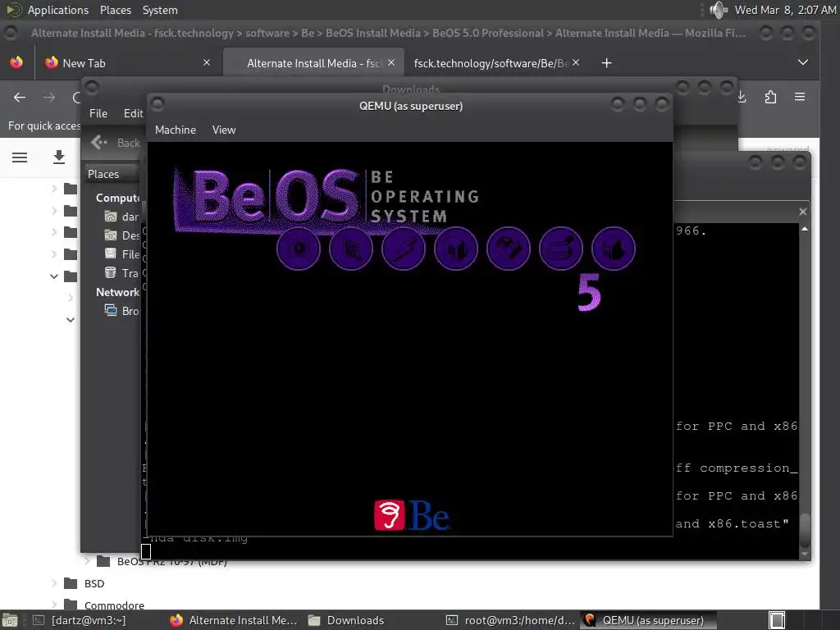
Task: Select Trash entry in Places sidebar
Action: coord(122,272)
